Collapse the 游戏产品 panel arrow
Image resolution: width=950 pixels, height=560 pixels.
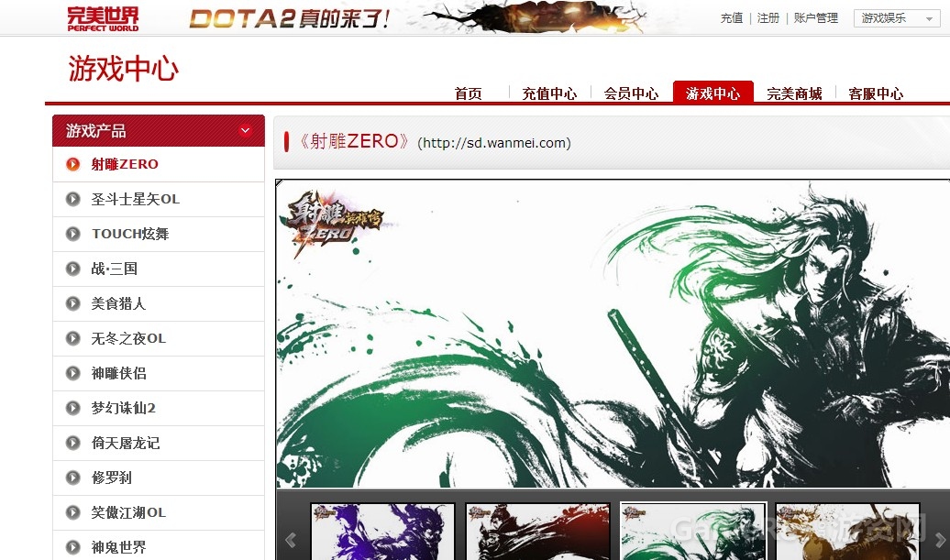click(246, 130)
